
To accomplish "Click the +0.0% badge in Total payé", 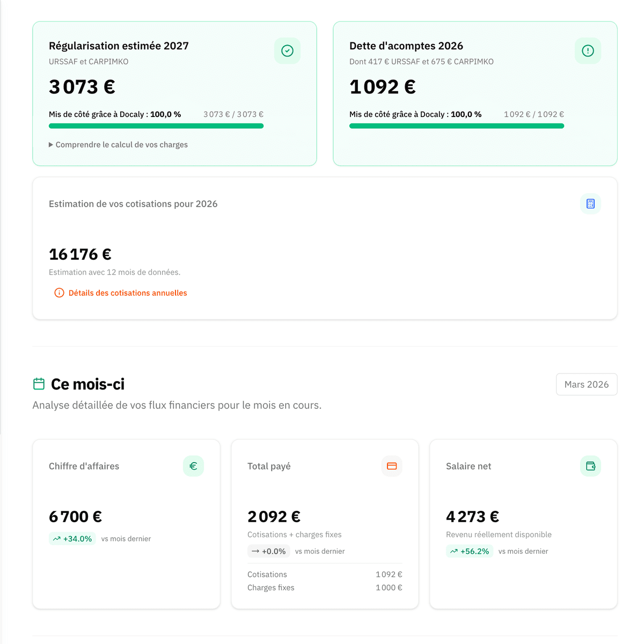I will pyautogui.click(x=269, y=551).
